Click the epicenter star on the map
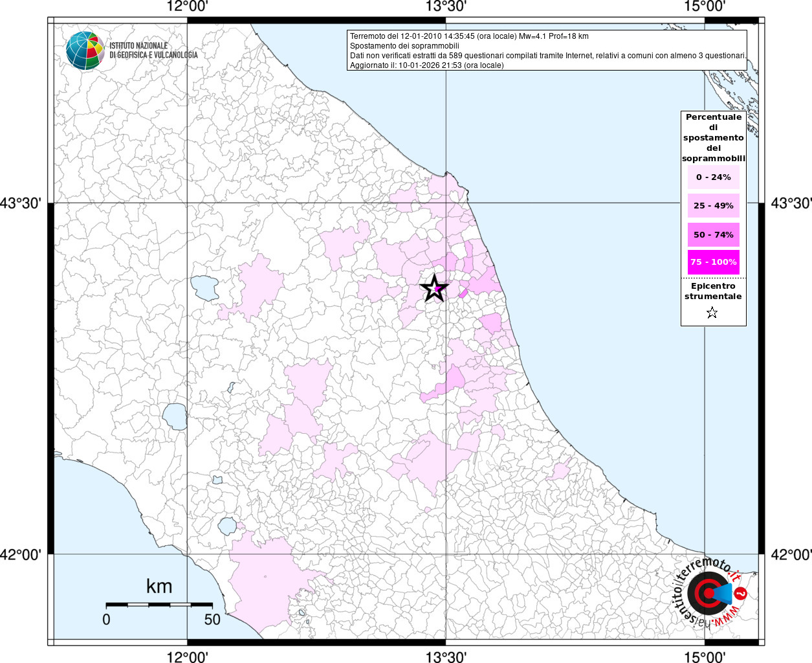This screenshot has height=663, width=812. point(435,288)
